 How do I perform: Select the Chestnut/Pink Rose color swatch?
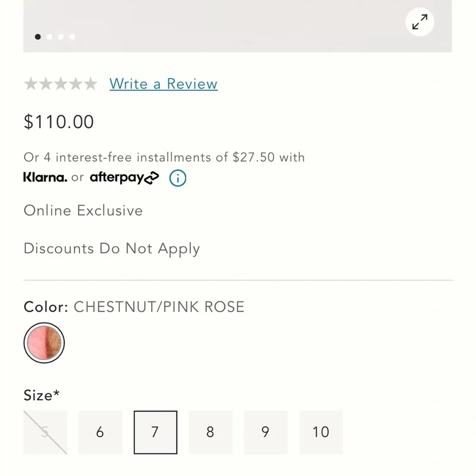point(44,342)
